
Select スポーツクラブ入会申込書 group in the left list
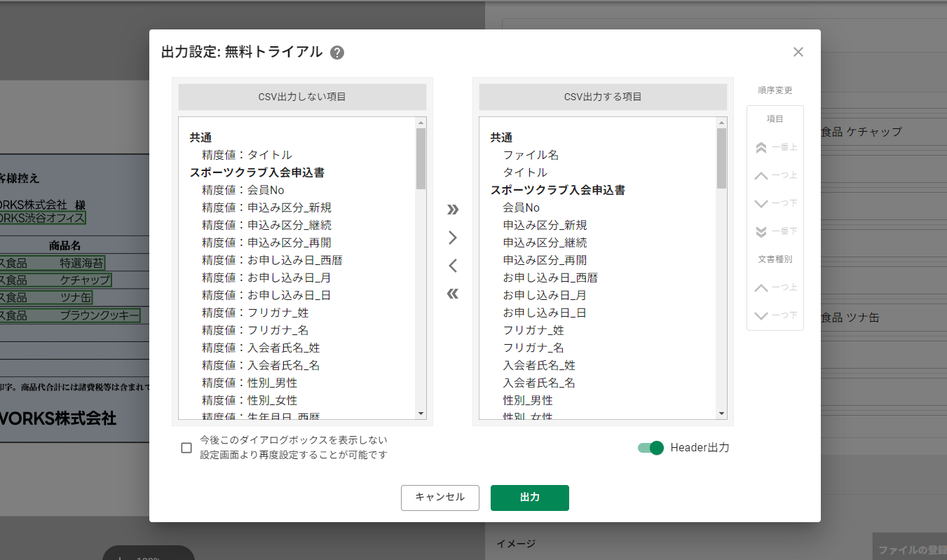click(257, 172)
